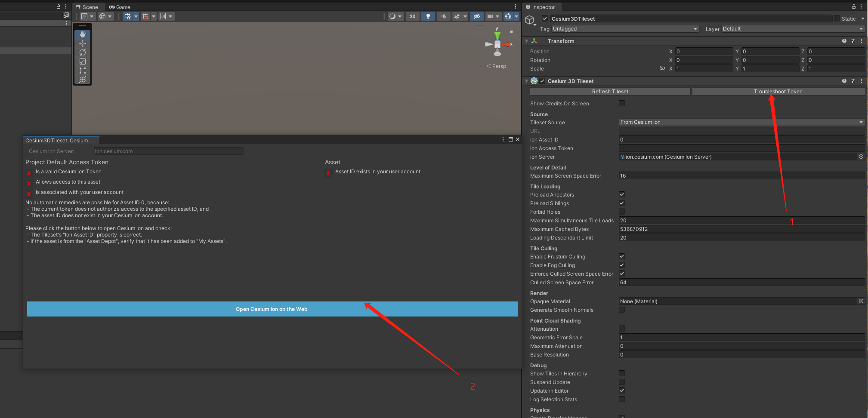Open gizmos dropdown arrow

tap(516, 16)
